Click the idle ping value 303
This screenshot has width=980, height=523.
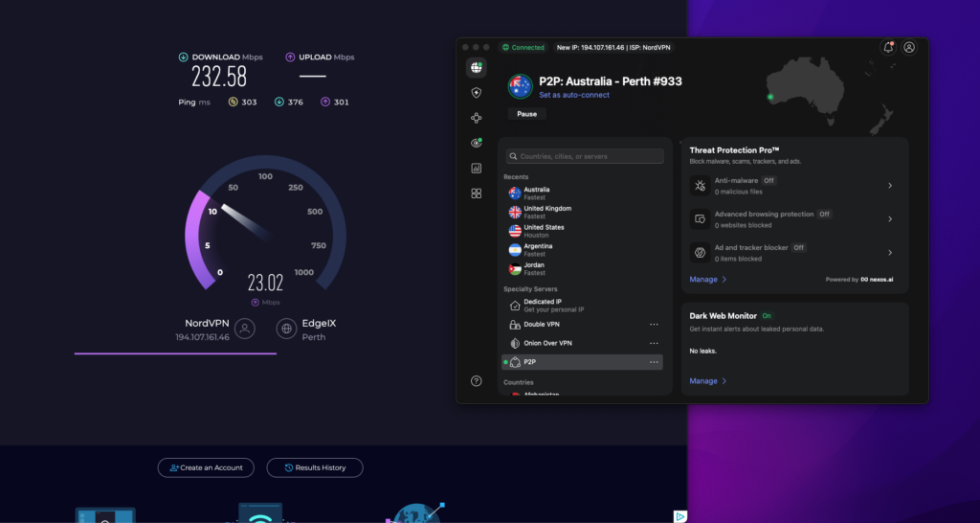[250, 102]
